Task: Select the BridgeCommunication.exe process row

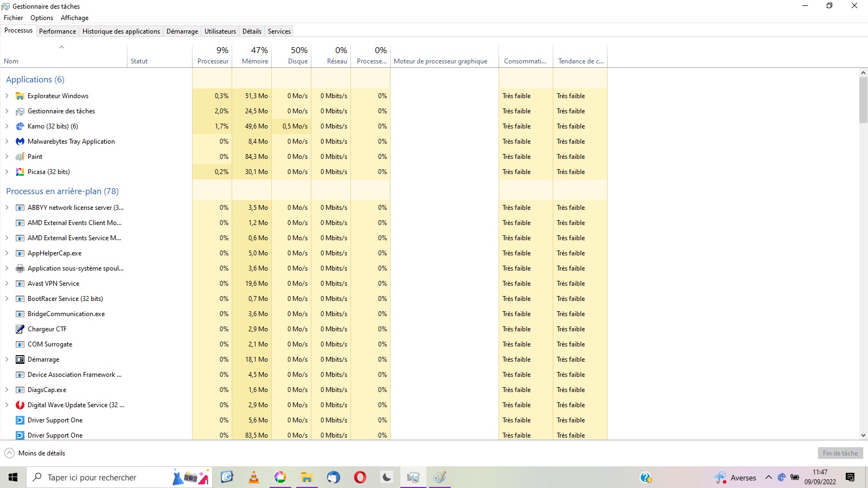Action: pos(304,314)
